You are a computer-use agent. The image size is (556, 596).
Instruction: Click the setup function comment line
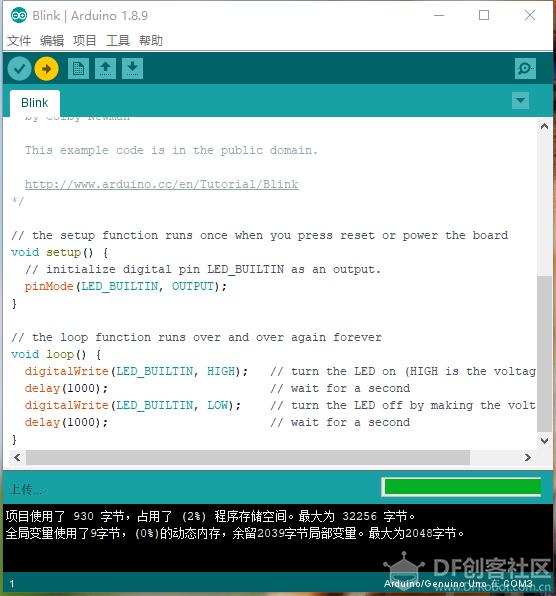coord(260,236)
